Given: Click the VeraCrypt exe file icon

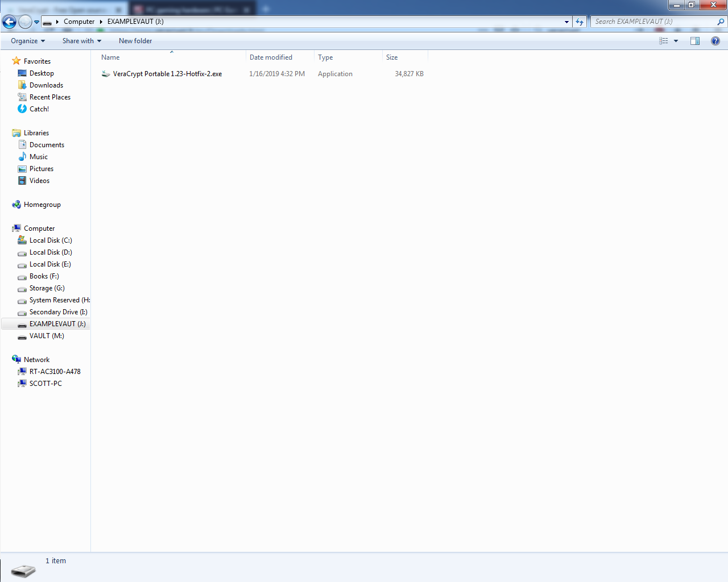Looking at the screenshot, I should [x=105, y=74].
